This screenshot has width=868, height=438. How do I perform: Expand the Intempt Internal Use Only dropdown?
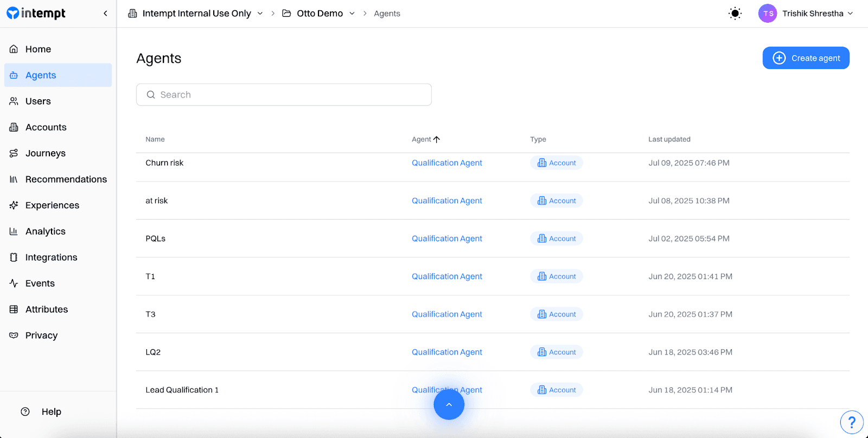point(260,14)
